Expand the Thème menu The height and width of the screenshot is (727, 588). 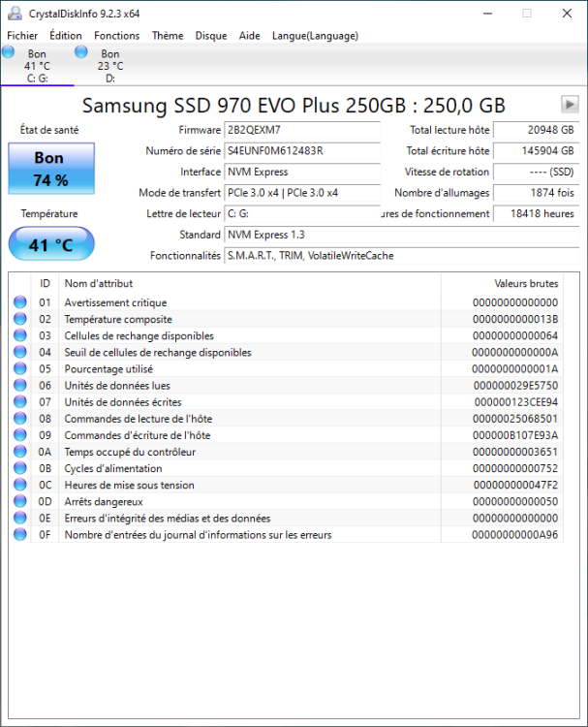tap(168, 36)
